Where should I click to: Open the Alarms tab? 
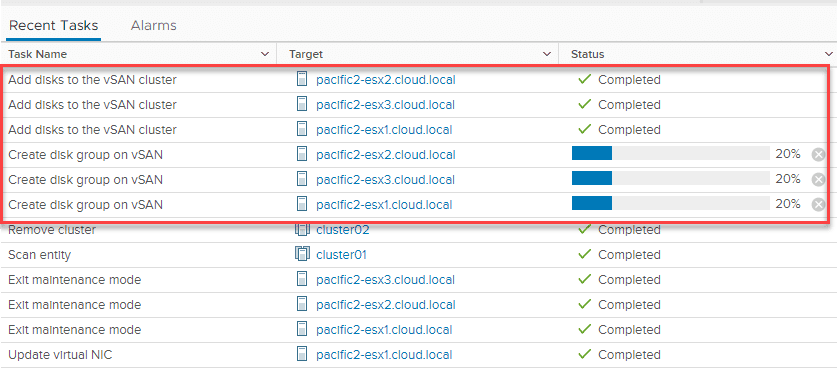[154, 25]
